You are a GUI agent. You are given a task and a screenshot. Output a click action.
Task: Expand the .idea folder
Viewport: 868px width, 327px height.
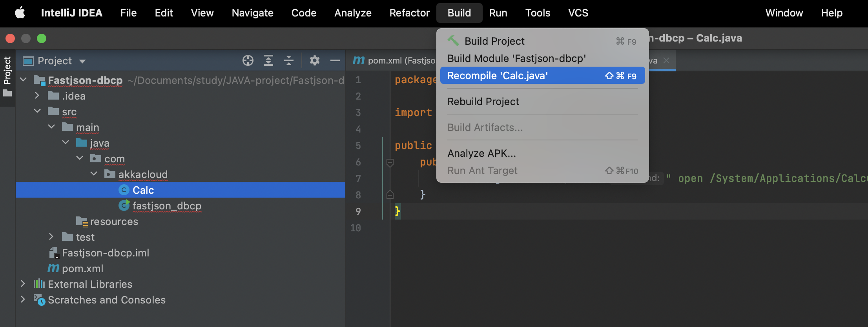(x=37, y=95)
